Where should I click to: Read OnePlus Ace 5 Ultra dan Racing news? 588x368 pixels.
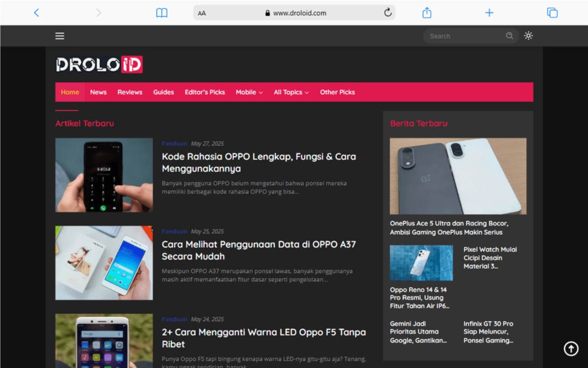pos(449,228)
